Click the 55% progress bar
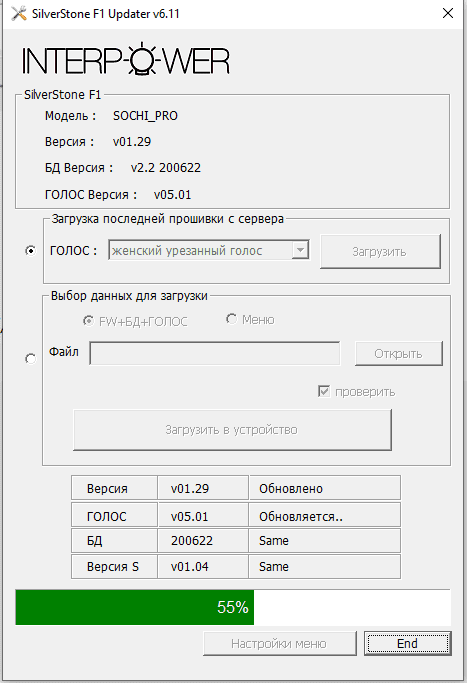The image size is (467, 683). 233,607
